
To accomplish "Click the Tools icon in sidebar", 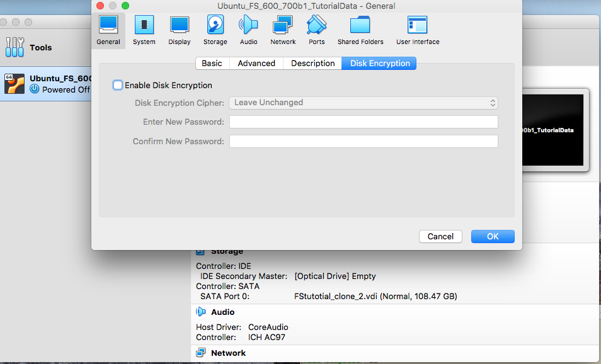I will [x=14, y=47].
